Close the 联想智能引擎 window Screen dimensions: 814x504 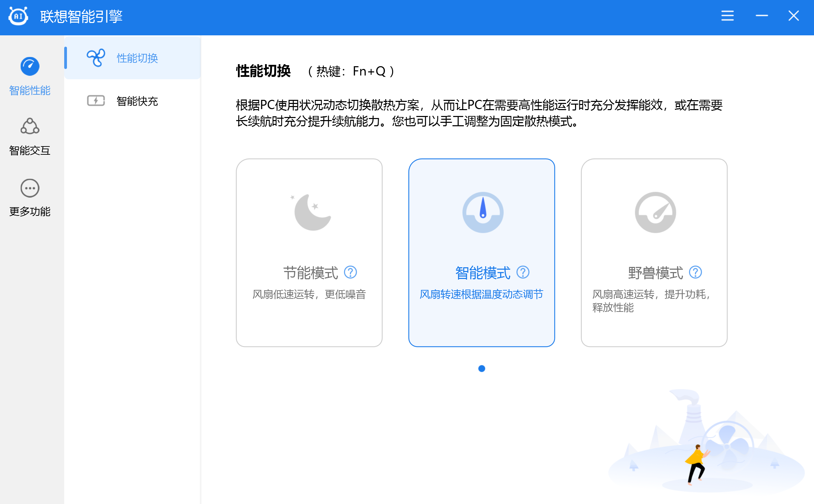pyautogui.click(x=793, y=16)
